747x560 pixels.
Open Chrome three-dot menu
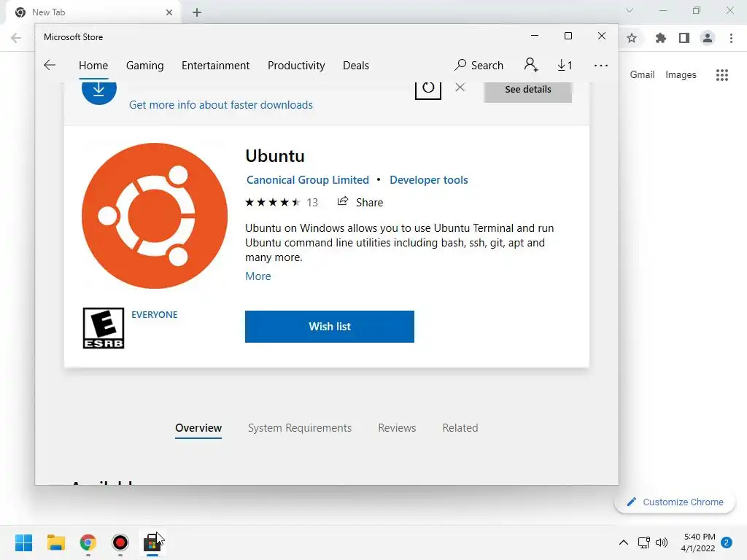pos(731,38)
